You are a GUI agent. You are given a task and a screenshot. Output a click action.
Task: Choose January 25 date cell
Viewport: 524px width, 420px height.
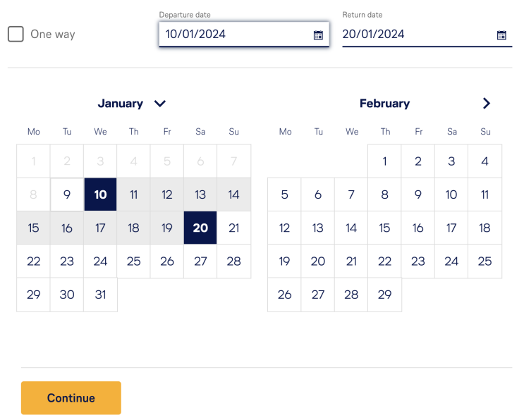pos(134,261)
